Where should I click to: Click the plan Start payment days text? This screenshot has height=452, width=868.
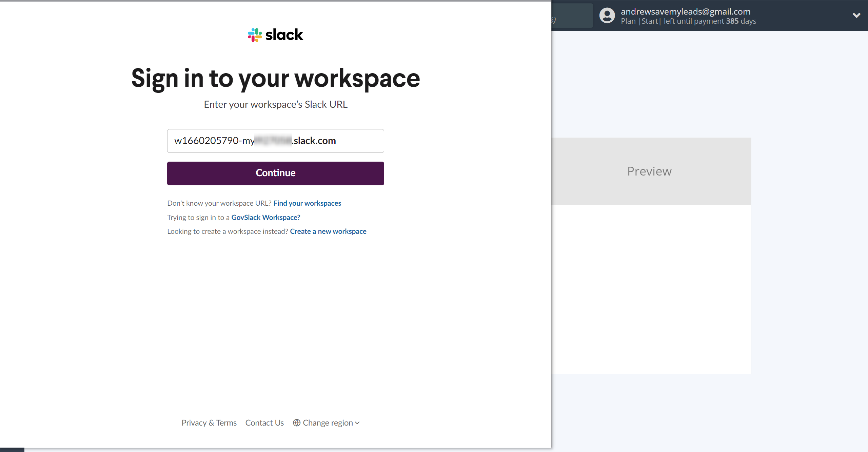point(688,21)
